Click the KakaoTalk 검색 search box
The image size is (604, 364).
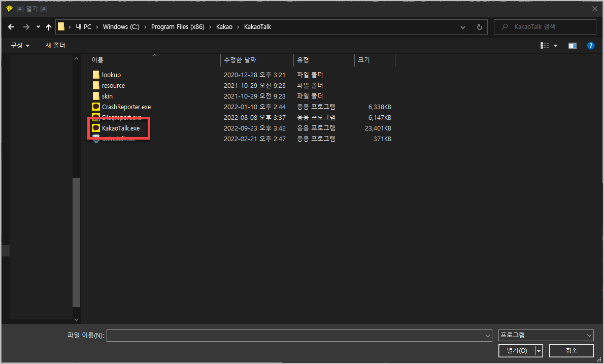[545, 26]
